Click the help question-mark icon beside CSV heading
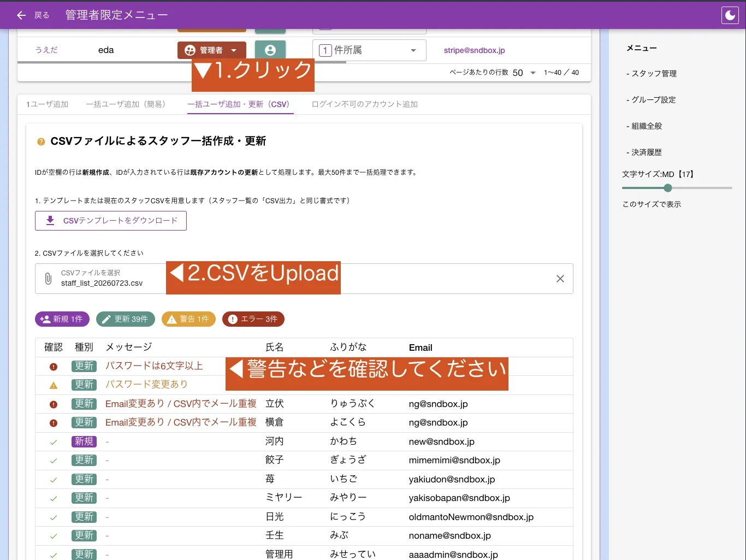Viewport: 746px width, 560px height. [x=41, y=142]
